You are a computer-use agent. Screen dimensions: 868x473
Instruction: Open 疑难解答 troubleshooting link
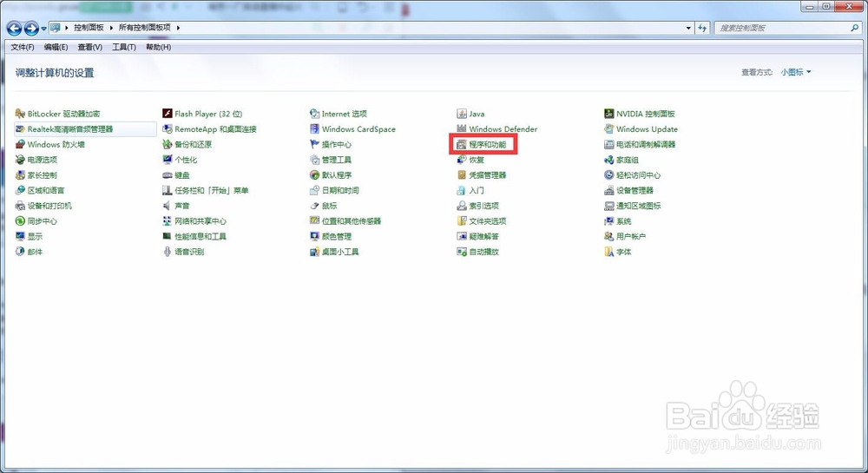[483, 236]
